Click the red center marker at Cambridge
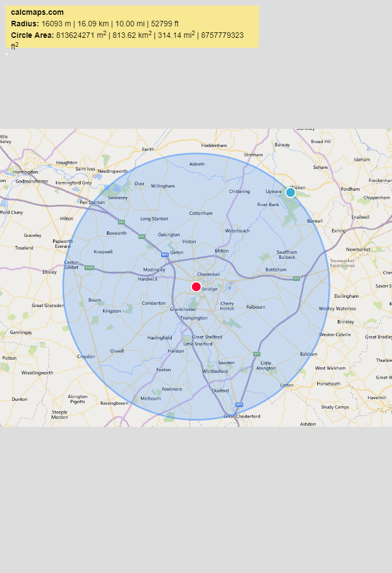The image size is (392, 573). (x=196, y=286)
